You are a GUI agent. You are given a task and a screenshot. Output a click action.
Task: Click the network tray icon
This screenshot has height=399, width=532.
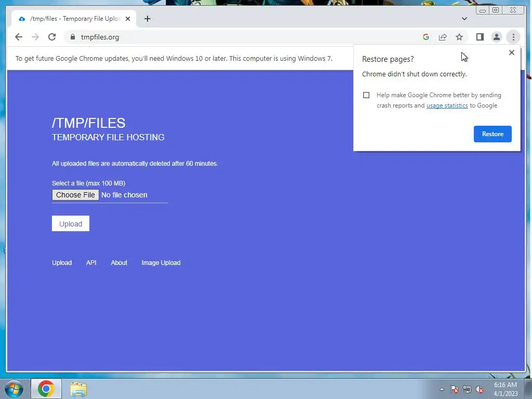(467, 390)
